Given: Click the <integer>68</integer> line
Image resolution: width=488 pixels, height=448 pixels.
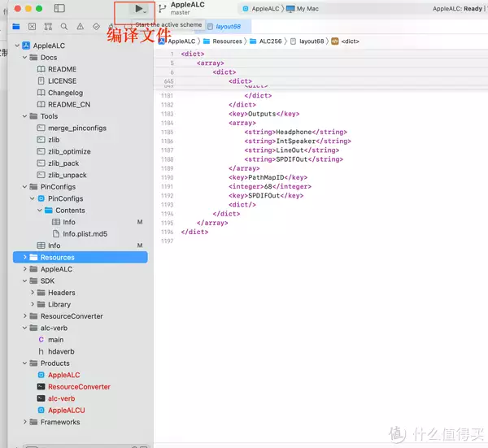Looking at the screenshot, I should click(x=270, y=186).
